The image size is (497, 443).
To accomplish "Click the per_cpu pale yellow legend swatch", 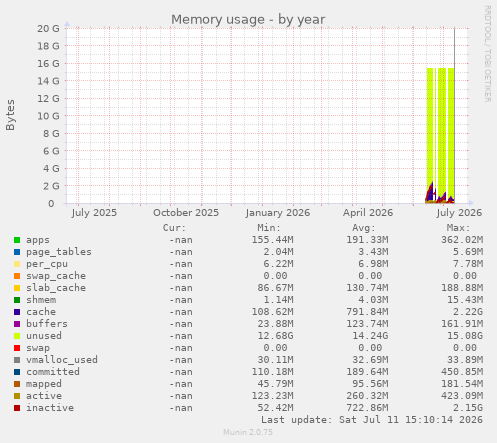I will click(17, 264).
